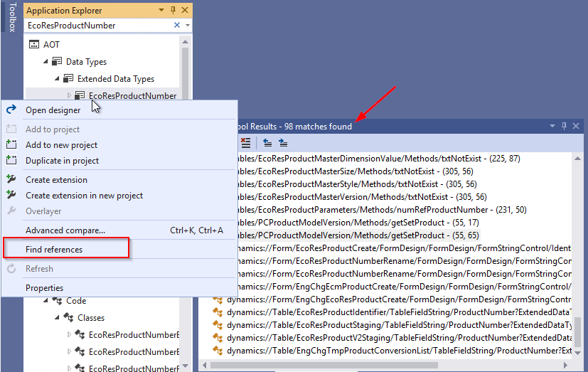This screenshot has width=588, height=372.
Task: Collapse the Classes tree node
Action: pos(57,318)
